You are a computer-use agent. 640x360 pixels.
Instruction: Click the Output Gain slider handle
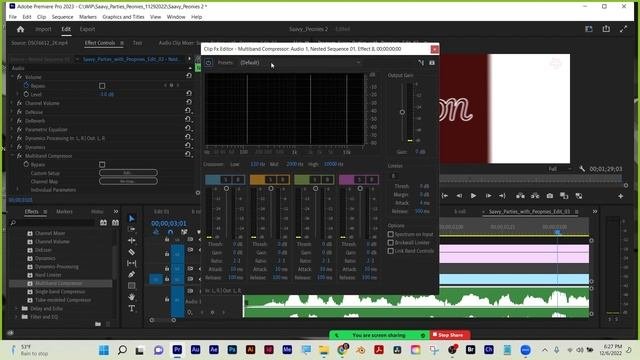click(x=402, y=112)
